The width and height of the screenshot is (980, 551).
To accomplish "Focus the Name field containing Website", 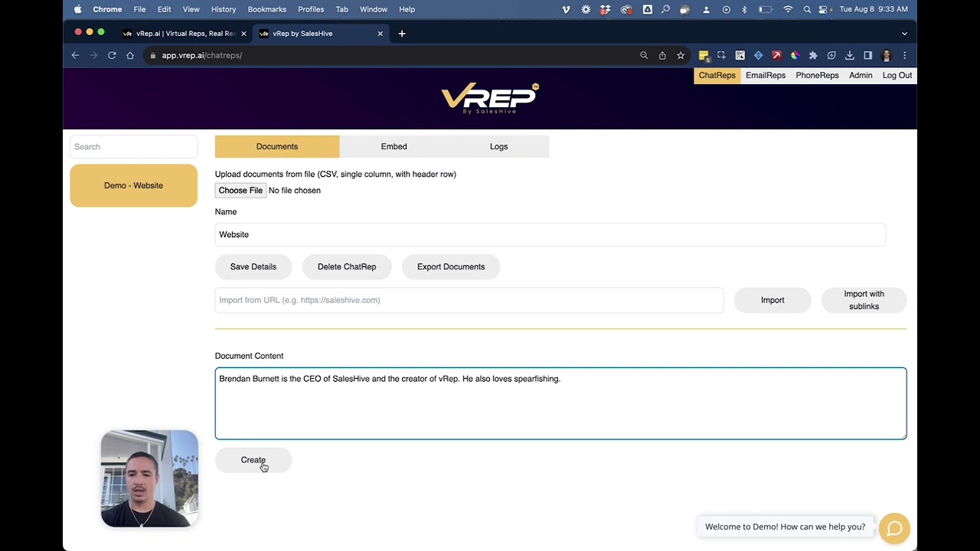I will pos(550,235).
